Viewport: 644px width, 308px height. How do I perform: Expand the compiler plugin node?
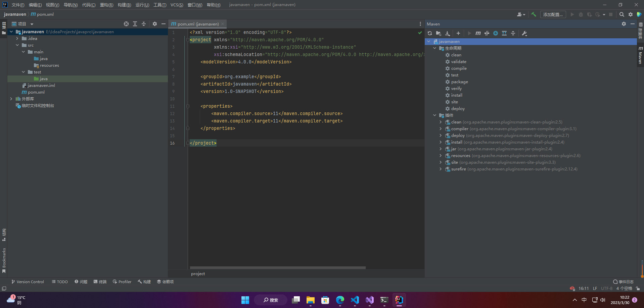(441, 129)
